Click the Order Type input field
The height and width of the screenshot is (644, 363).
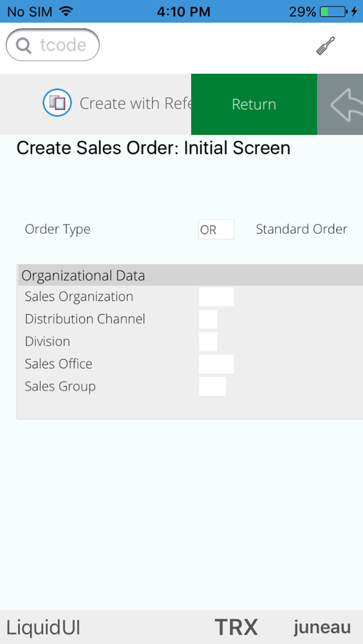(x=216, y=230)
